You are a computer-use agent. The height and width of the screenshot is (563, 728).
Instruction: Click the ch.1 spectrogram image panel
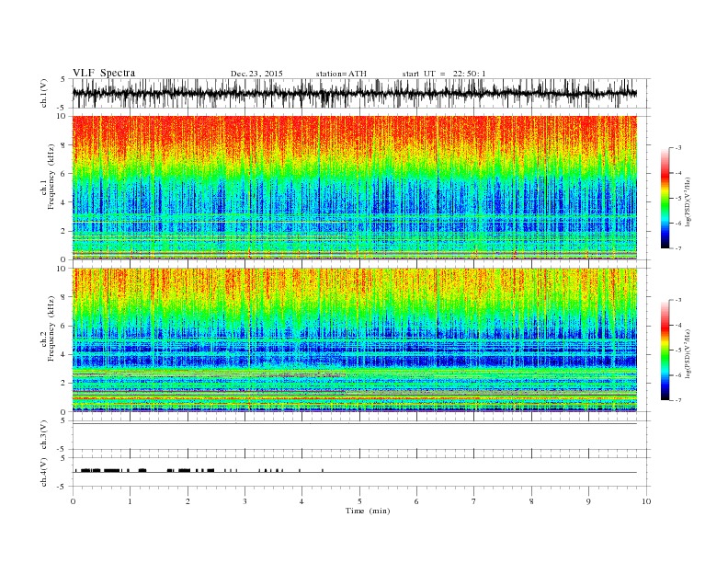click(x=354, y=187)
